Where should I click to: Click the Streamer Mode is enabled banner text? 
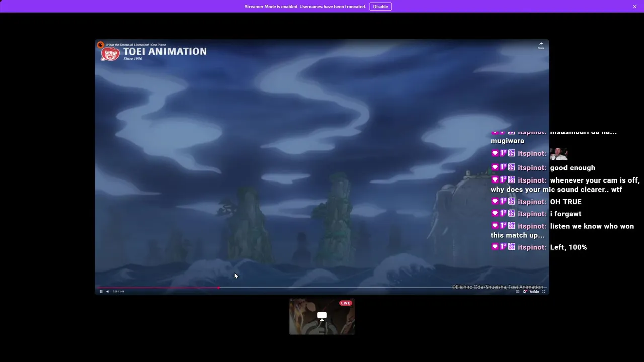tap(305, 7)
